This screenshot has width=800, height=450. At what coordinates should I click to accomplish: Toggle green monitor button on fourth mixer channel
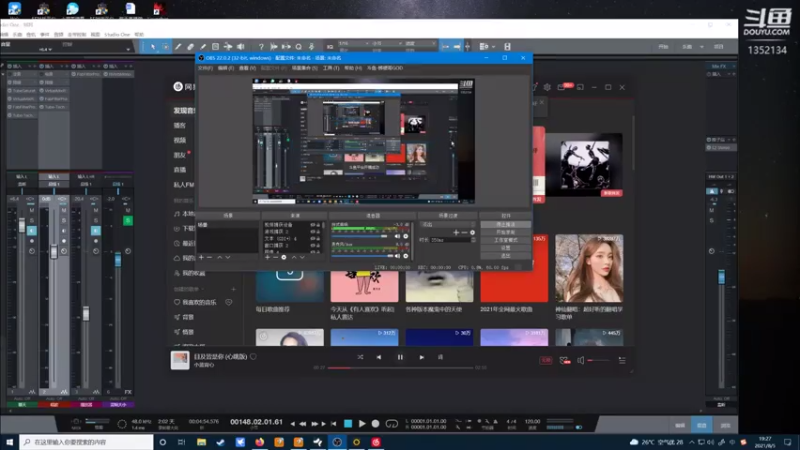pyautogui.click(x=128, y=220)
